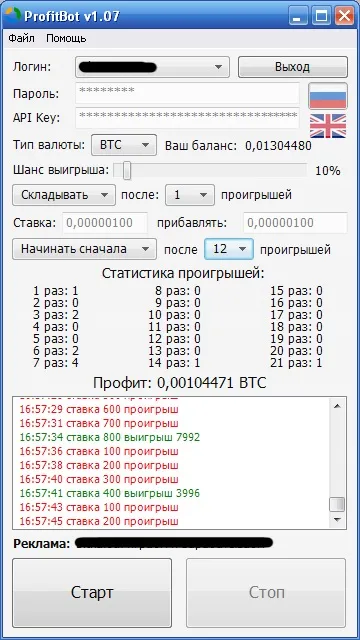This screenshot has width=360, height=640.
Task: Focus the Пароль password field
Action: tap(187, 93)
